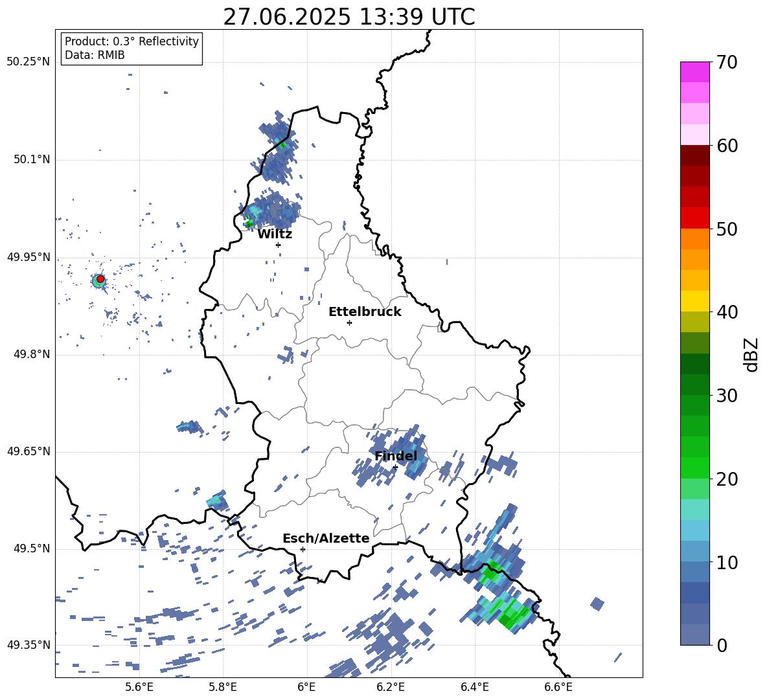Screen dimensions: 767x700
Task: Select the Findel station label
Action: 396,456
